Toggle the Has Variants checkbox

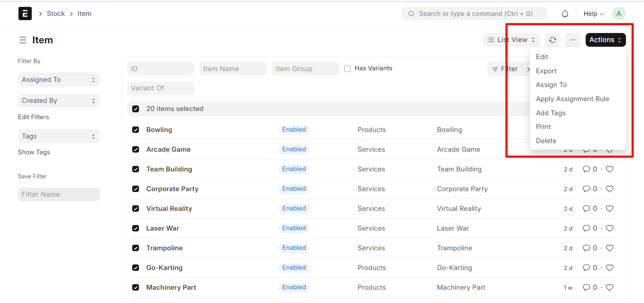[x=348, y=69]
